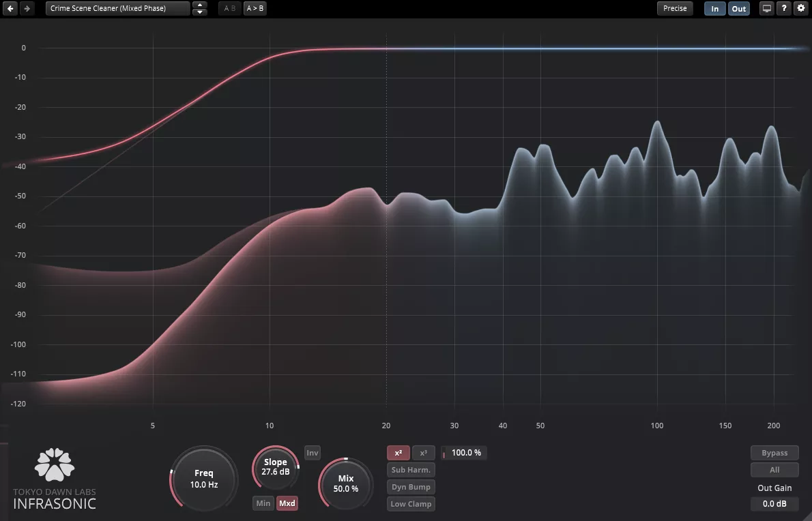Click the A > B copy button
This screenshot has width=812, height=521.
click(x=255, y=8)
